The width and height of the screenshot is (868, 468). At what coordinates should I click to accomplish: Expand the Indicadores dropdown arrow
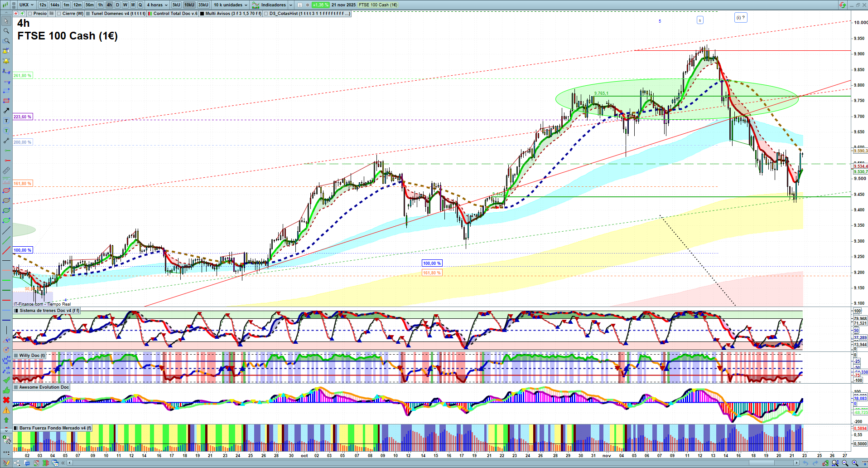click(291, 5)
